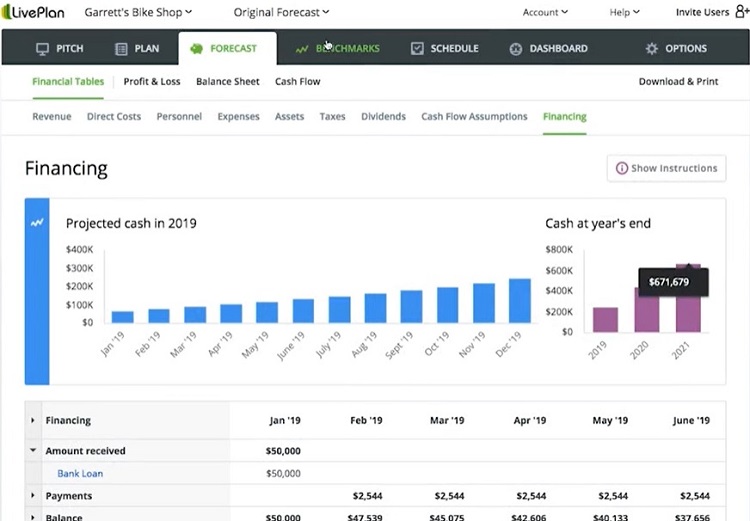Open the Taxes table tab

click(x=332, y=117)
